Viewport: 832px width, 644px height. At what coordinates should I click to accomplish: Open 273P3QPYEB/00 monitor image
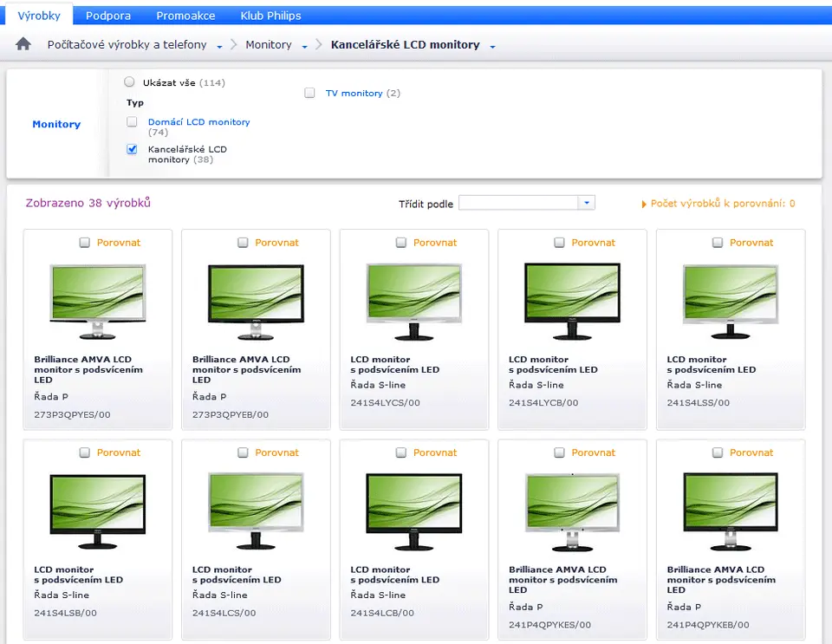pyautogui.click(x=256, y=302)
